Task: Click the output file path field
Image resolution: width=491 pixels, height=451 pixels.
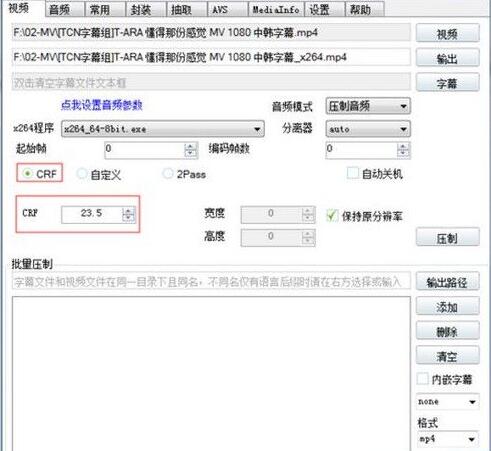Action: pyautogui.click(x=211, y=57)
